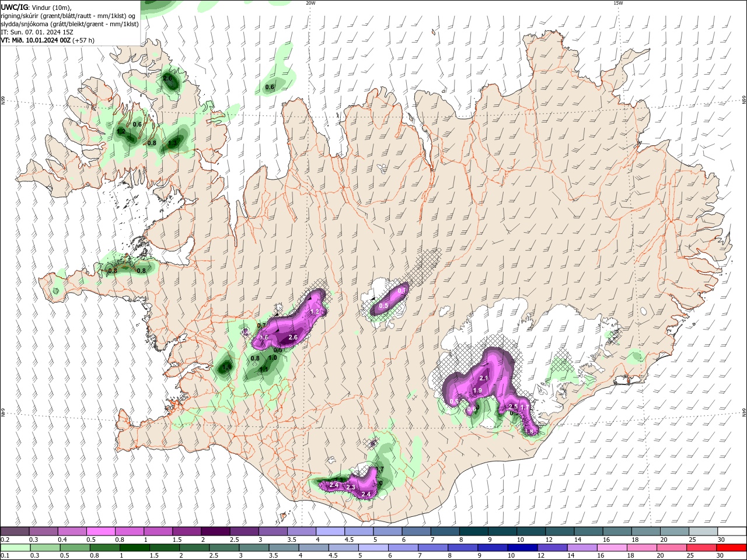Select the 2.1 snowfall value on Vatnajökull
Image resolution: width=747 pixels, height=560 pixels.
[483, 379]
